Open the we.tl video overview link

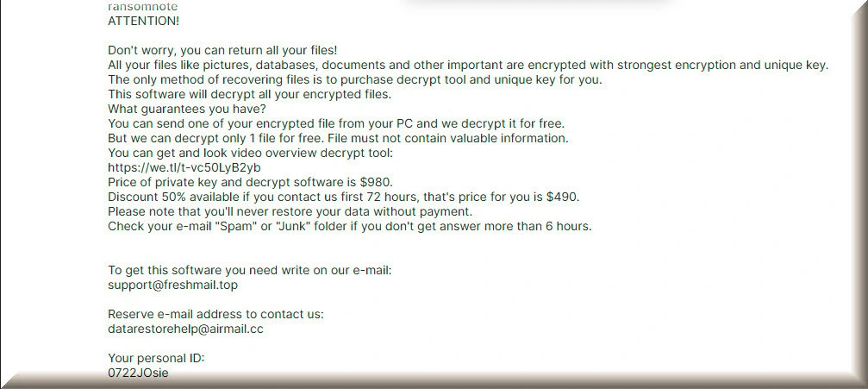[x=184, y=167]
